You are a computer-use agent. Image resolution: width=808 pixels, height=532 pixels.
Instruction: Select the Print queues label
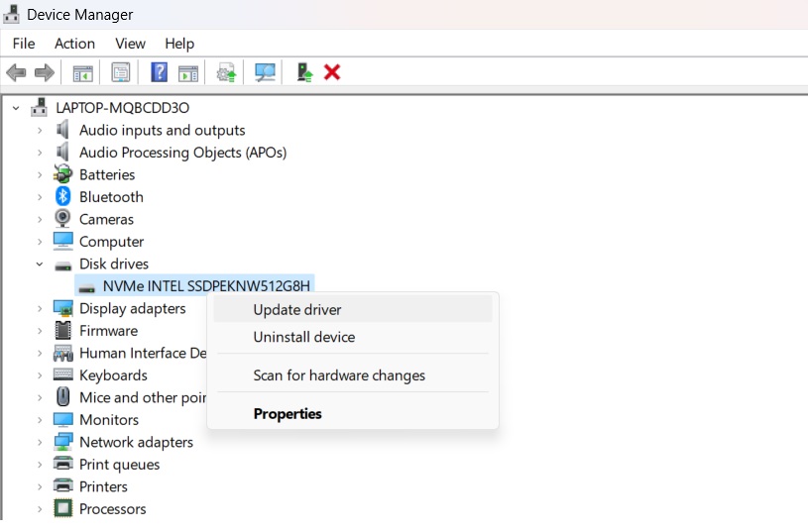pos(120,464)
